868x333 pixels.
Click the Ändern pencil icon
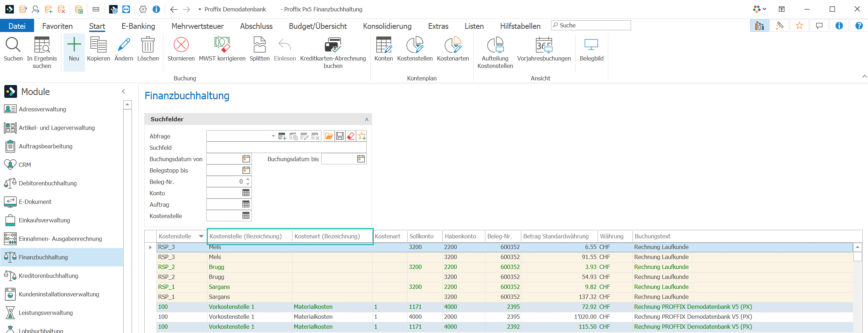pos(124,45)
